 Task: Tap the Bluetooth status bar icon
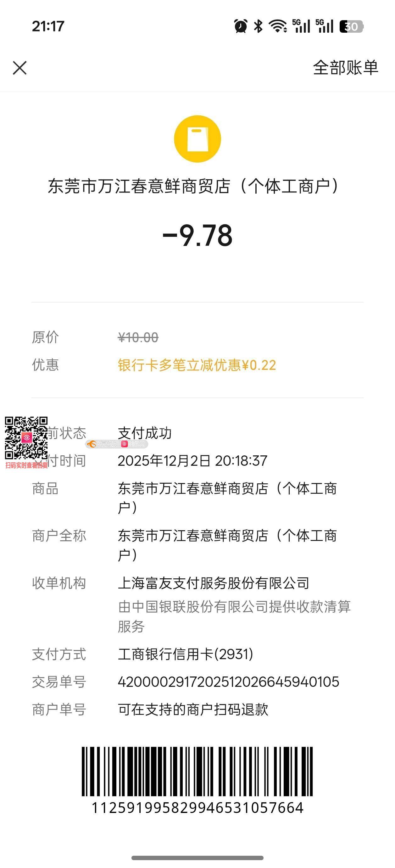tap(259, 26)
